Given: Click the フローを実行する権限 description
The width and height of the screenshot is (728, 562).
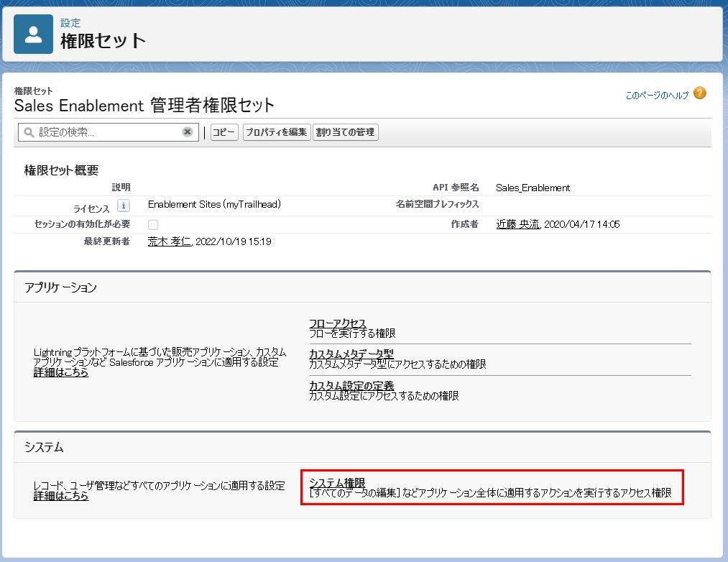Looking at the screenshot, I should click(352, 333).
